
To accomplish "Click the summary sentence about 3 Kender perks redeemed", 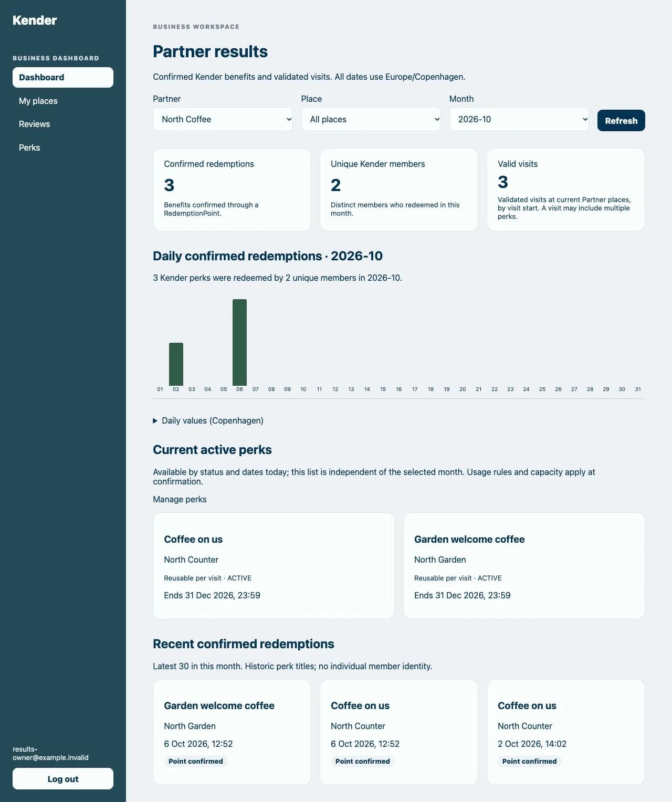I will [277, 278].
